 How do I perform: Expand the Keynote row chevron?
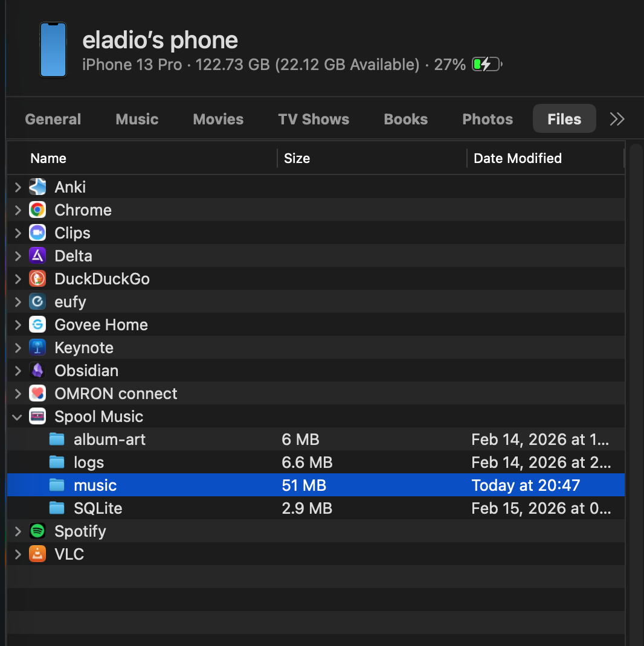click(x=18, y=348)
